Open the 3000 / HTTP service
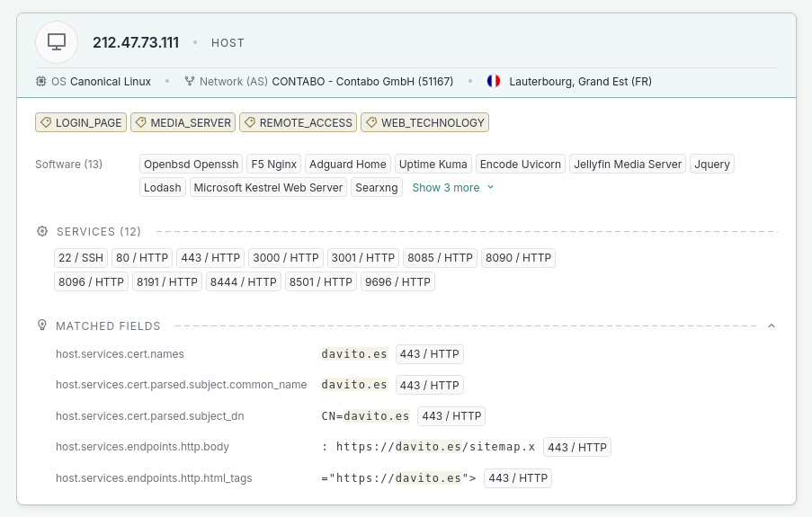 [x=286, y=257]
